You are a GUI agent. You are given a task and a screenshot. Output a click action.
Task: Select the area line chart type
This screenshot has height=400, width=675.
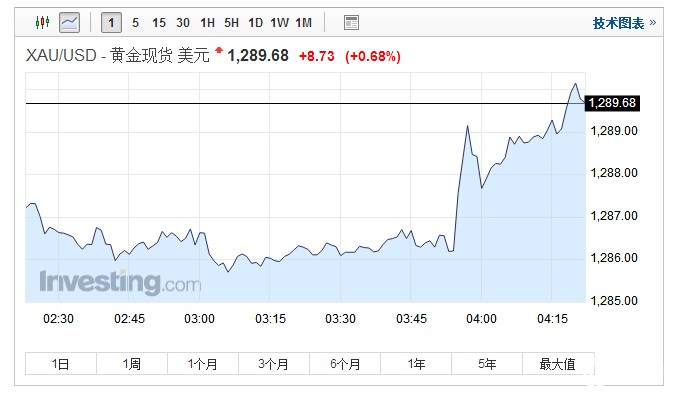(x=69, y=22)
